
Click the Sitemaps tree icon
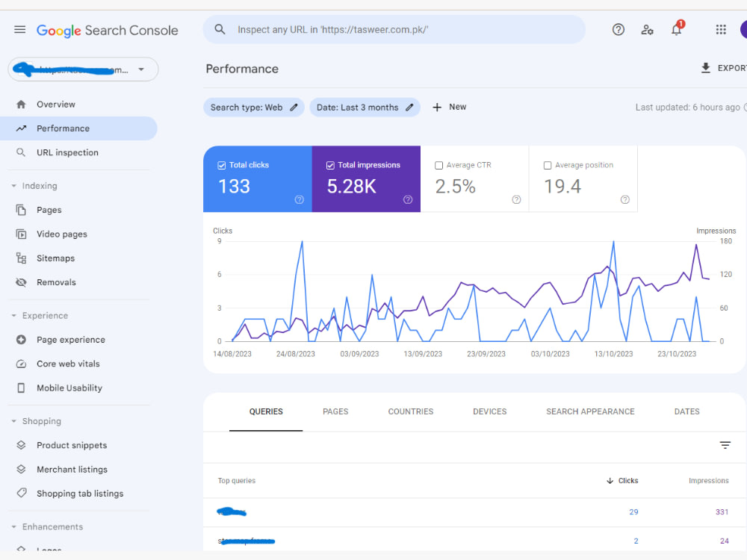[x=21, y=258]
